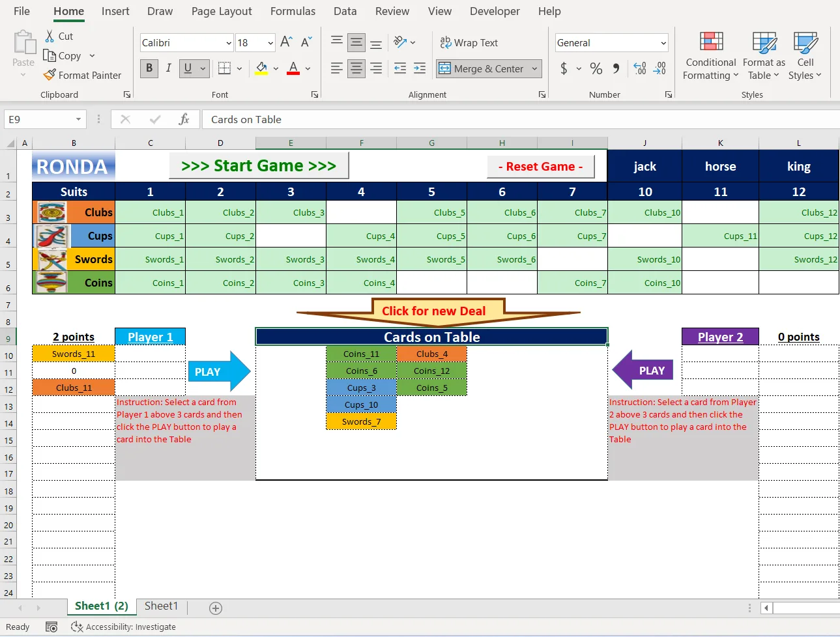This screenshot has height=637, width=840.
Task: Apply Percent number style
Action: click(x=596, y=68)
